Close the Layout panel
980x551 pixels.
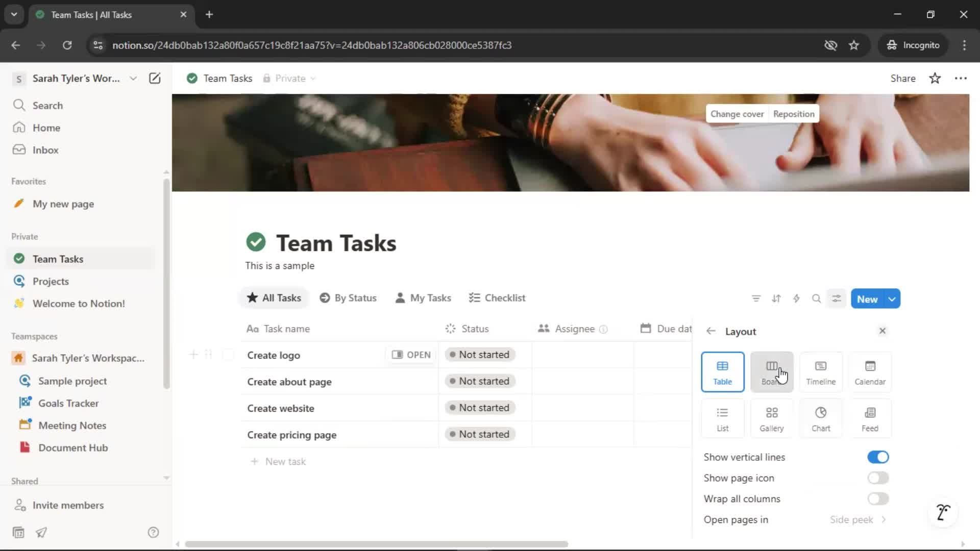pyautogui.click(x=882, y=331)
